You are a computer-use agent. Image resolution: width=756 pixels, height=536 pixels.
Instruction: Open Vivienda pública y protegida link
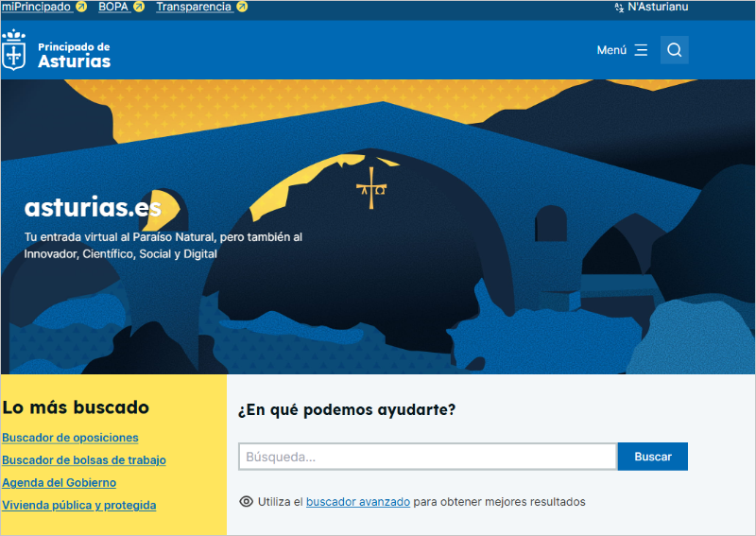click(79, 505)
